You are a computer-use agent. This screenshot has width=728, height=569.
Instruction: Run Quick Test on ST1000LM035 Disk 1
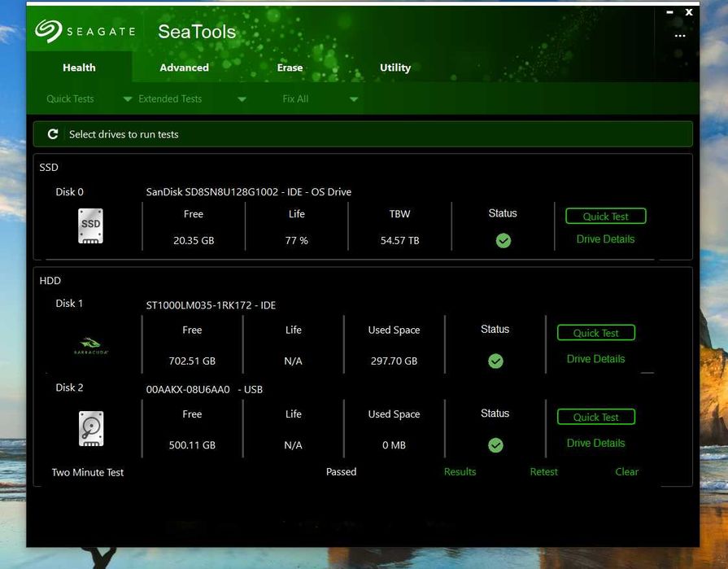coord(595,333)
